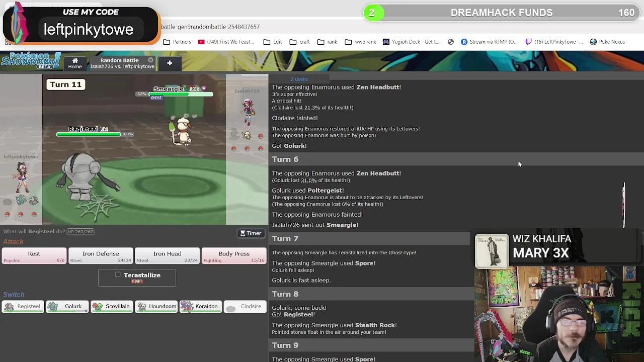Open the craft bookmark folder

click(x=300, y=42)
